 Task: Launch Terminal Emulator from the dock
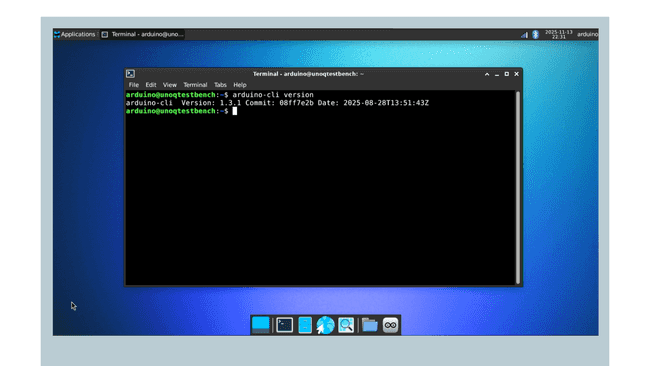[285, 325]
